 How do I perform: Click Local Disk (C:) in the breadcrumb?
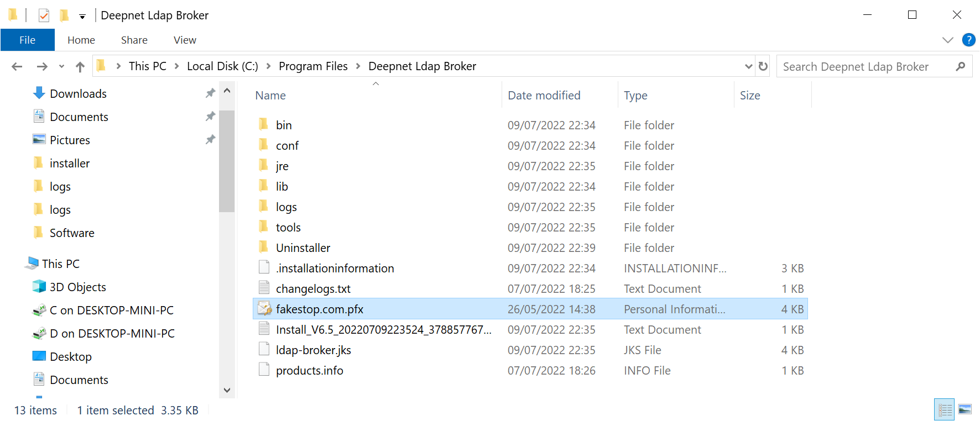(x=222, y=66)
